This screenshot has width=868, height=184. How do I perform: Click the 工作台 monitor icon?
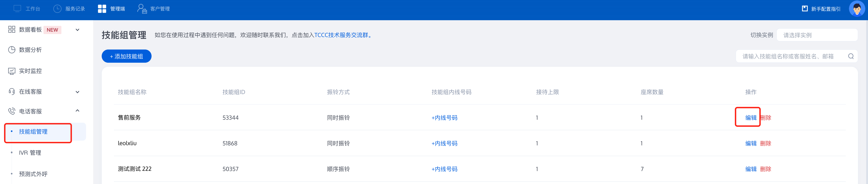(17, 8)
